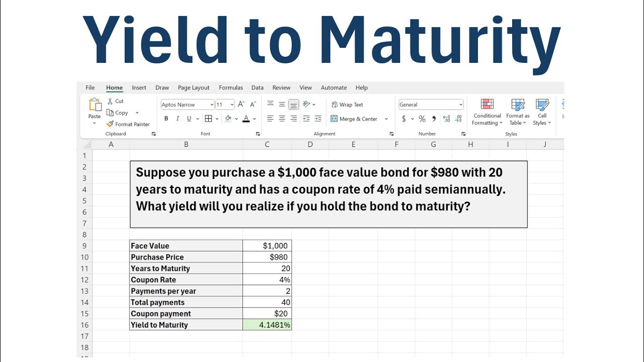Screen dimensions: 644x362
Task: Toggle Italic formatting
Action: 178,119
